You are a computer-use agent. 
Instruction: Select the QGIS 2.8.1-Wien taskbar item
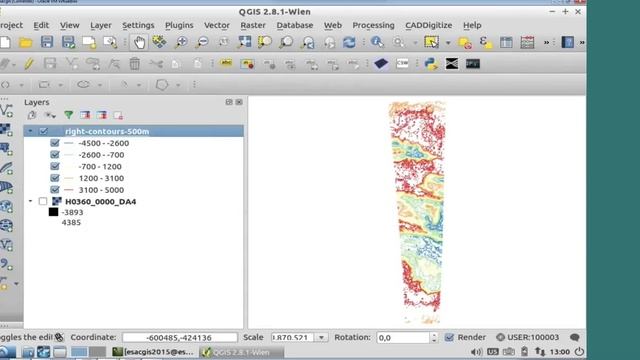pos(241,352)
